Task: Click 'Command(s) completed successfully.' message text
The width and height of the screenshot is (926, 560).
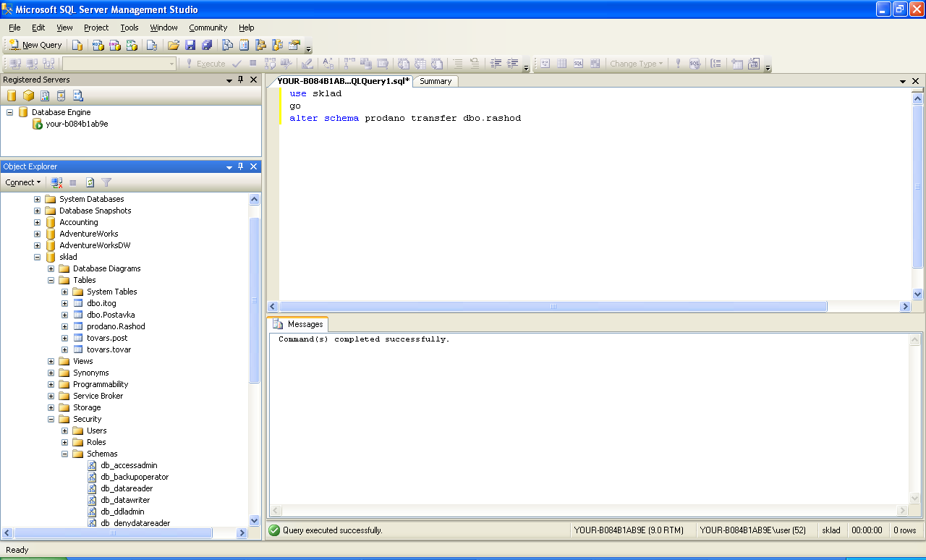Action: (x=364, y=339)
